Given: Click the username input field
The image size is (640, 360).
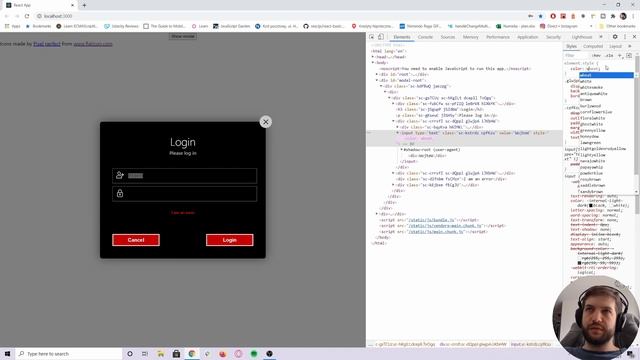Looking at the screenshot, I should point(184,176).
